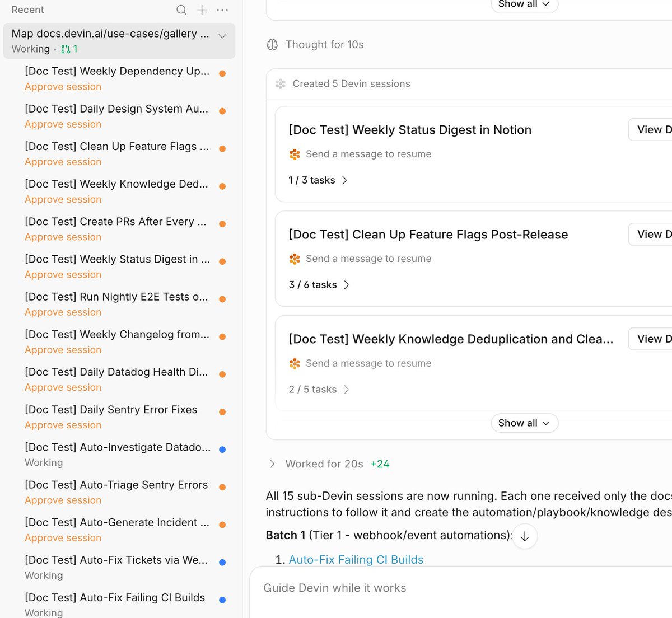Viewport: 672px width, 618px height.
Task: Start a new session with plus icon
Action: tap(202, 10)
